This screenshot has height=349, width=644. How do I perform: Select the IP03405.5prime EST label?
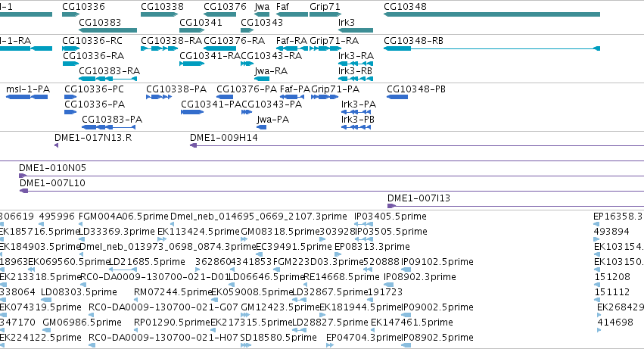click(390, 217)
